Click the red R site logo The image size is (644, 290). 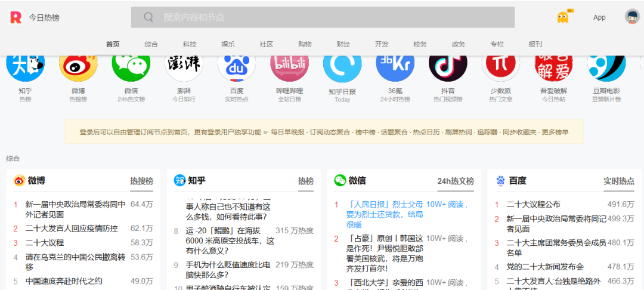(x=16, y=17)
